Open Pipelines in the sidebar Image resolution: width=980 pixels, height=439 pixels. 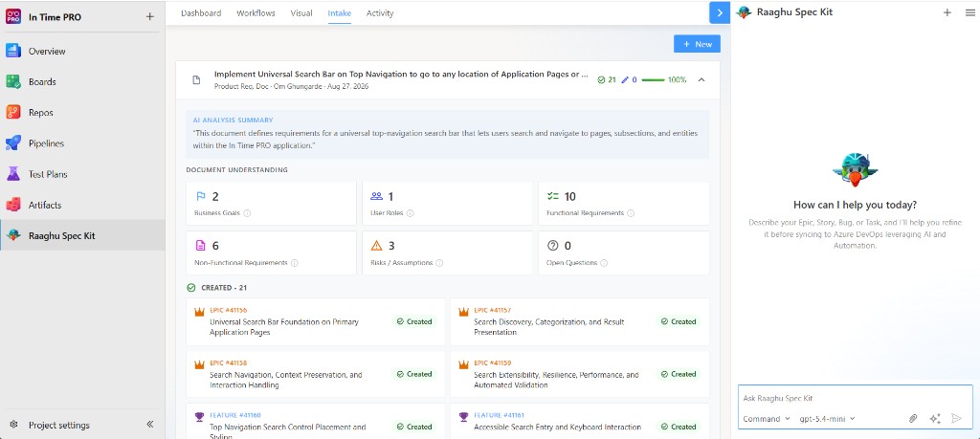click(x=82, y=143)
